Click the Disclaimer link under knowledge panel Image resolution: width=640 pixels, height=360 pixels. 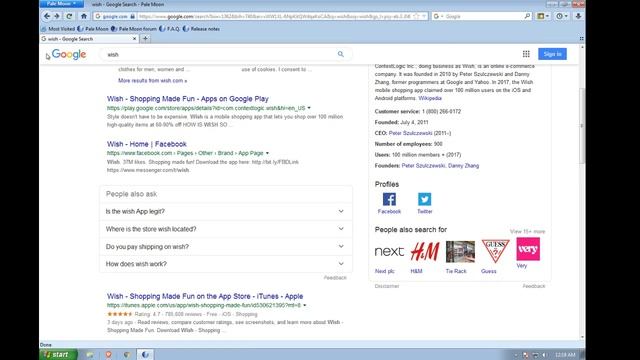387,286
